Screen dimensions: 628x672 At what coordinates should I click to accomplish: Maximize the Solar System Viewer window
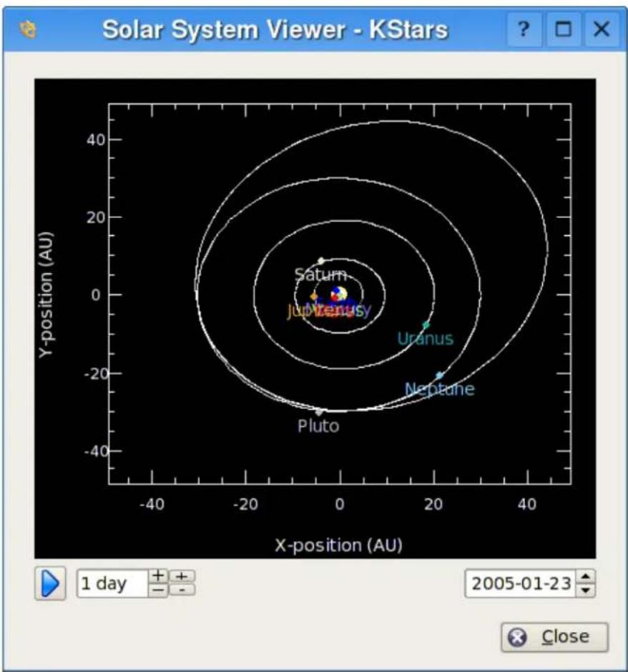coord(563,29)
